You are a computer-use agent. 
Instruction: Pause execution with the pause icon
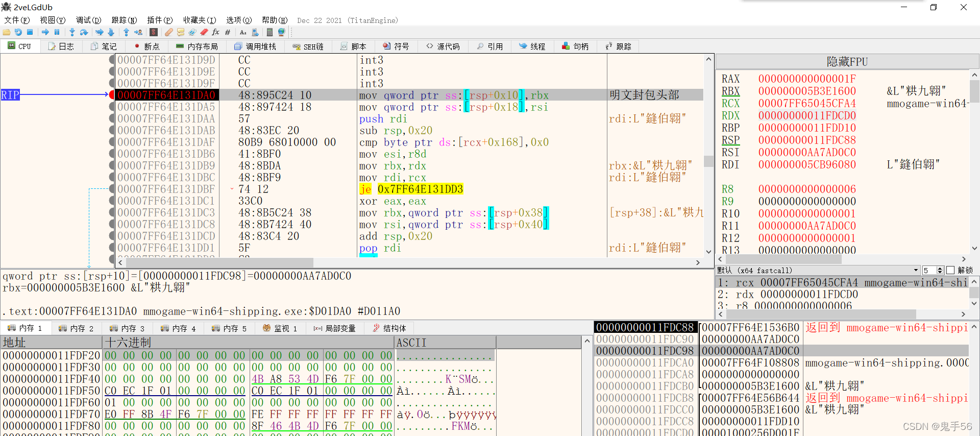point(57,32)
